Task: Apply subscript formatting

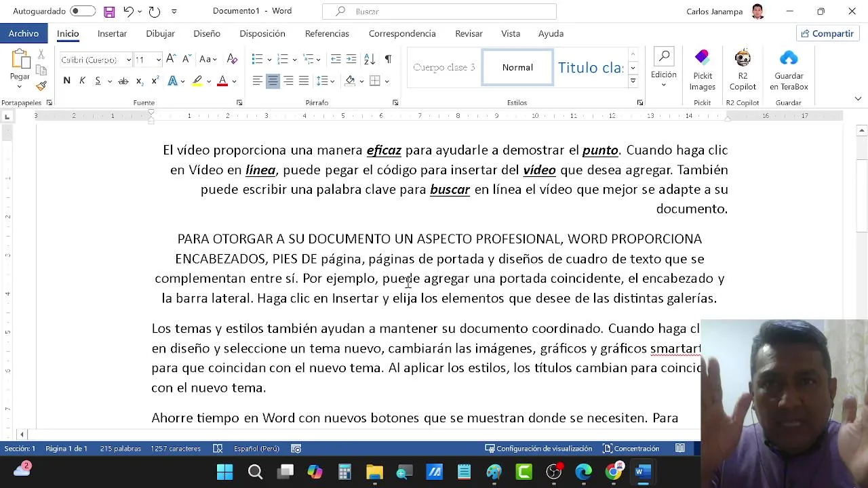Action: pyautogui.click(x=139, y=81)
